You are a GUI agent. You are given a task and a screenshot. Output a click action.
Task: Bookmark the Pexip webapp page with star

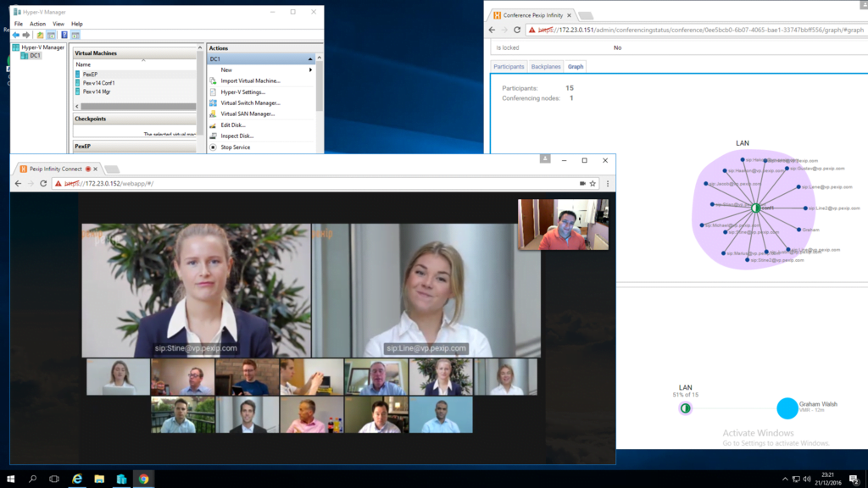click(593, 183)
